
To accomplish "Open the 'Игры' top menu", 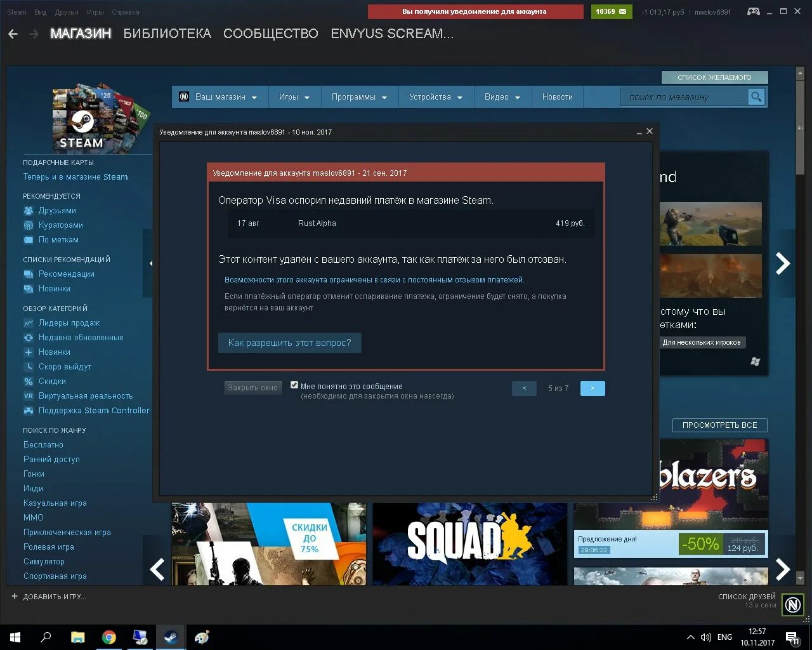I will pos(95,12).
